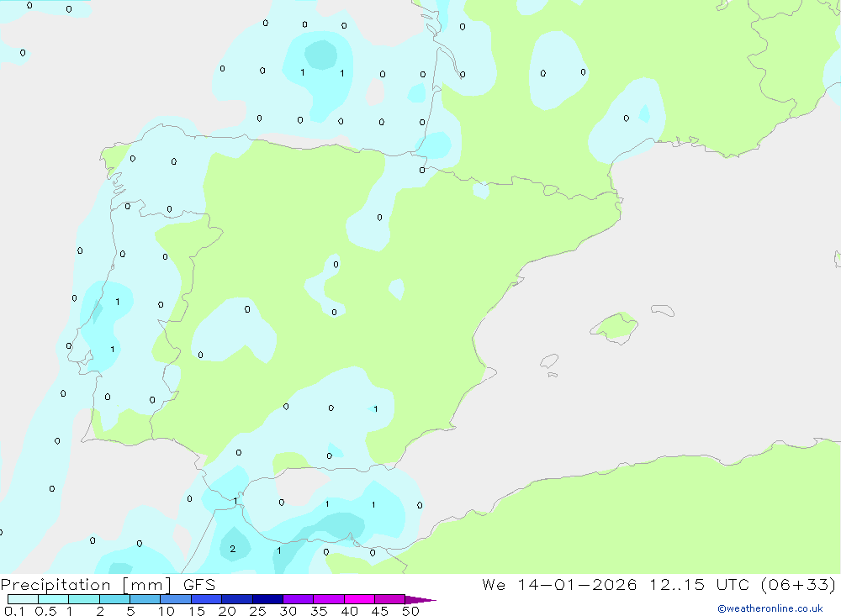Click the '12..15 UTC' time label

[700, 584]
